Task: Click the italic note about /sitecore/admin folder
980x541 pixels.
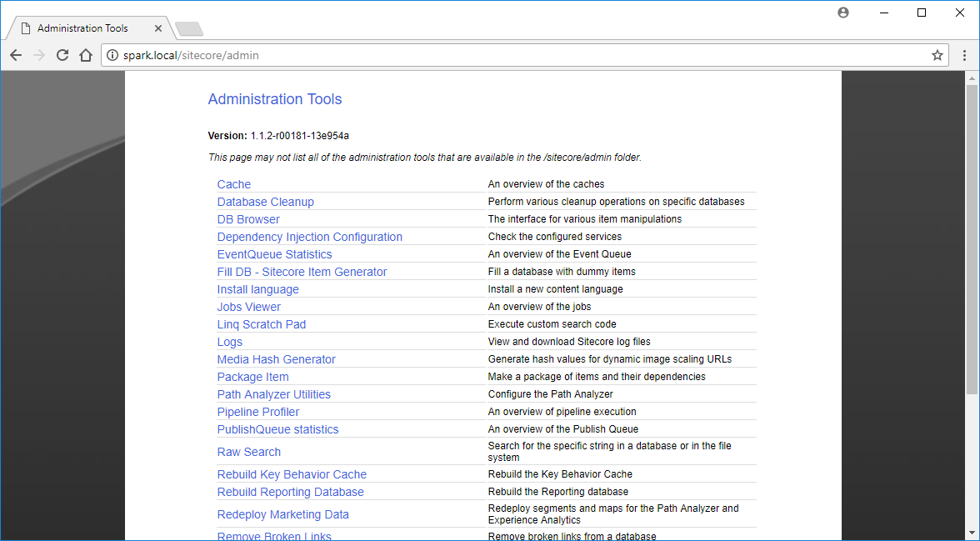Action: 425,158
